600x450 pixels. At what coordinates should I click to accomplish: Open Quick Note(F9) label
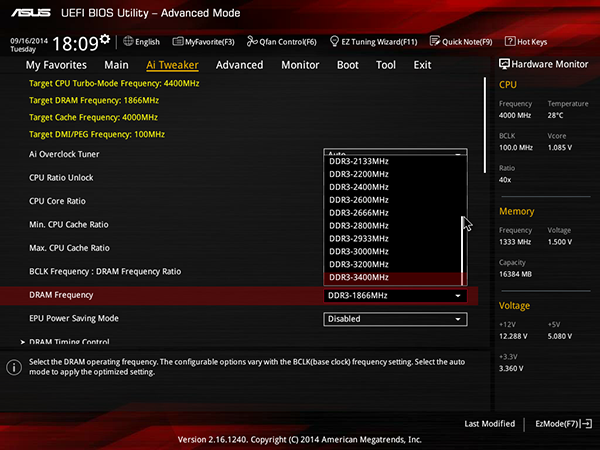click(467, 42)
